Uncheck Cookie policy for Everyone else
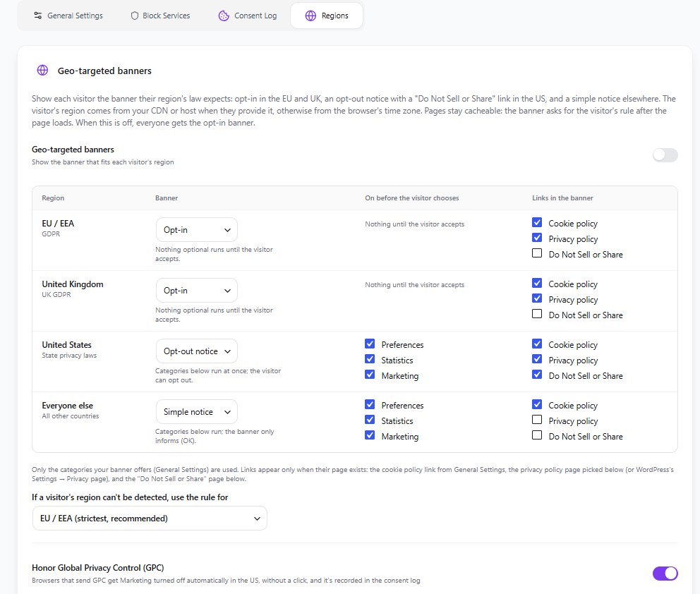 pyautogui.click(x=537, y=404)
